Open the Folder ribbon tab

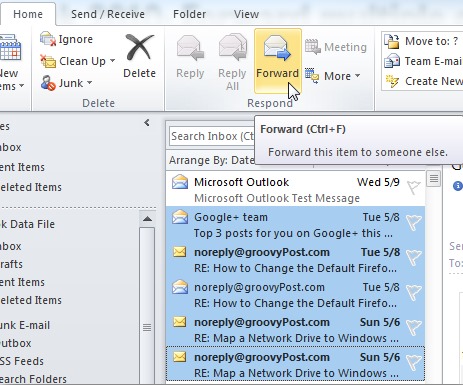pyautogui.click(x=189, y=14)
